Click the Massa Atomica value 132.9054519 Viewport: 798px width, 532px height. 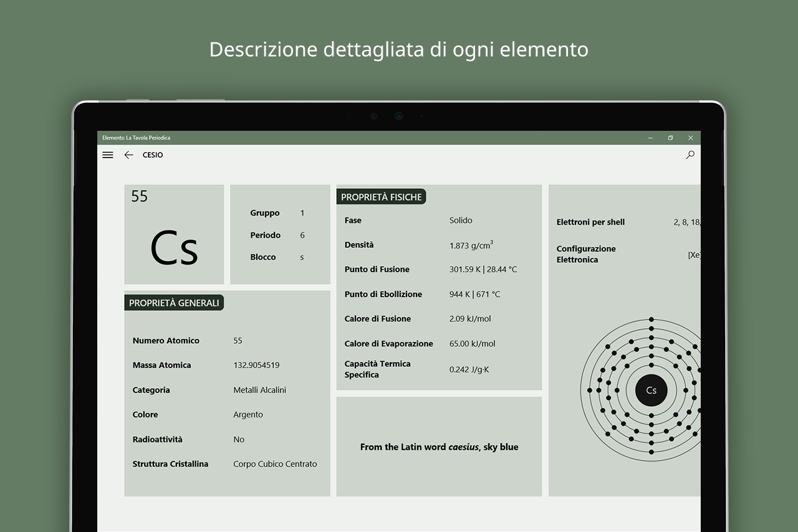[256, 365]
